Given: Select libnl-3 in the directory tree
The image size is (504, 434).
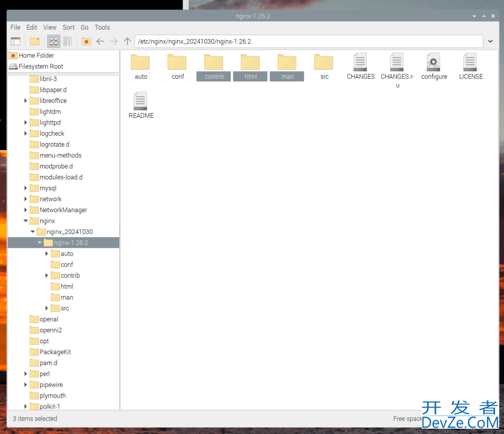Looking at the screenshot, I should tap(43, 79).
